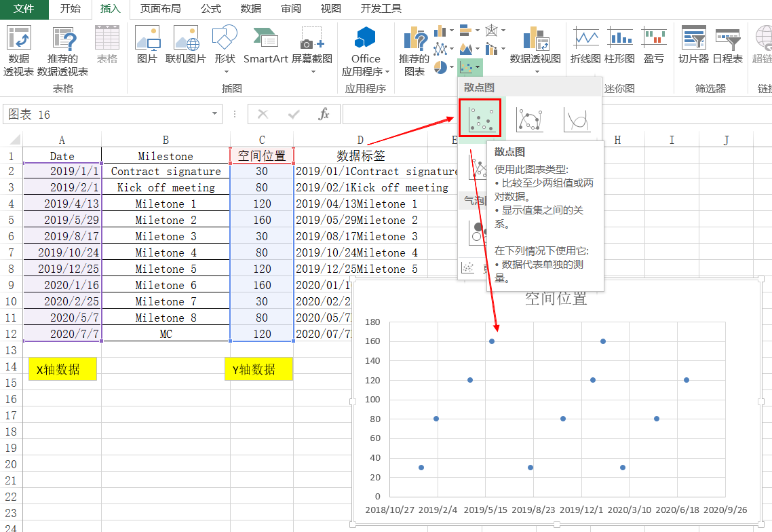Image resolution: width=772 pixels, height=532 pixels.
Task: Select the 数据标签 header cell
Action: point(360,155)
